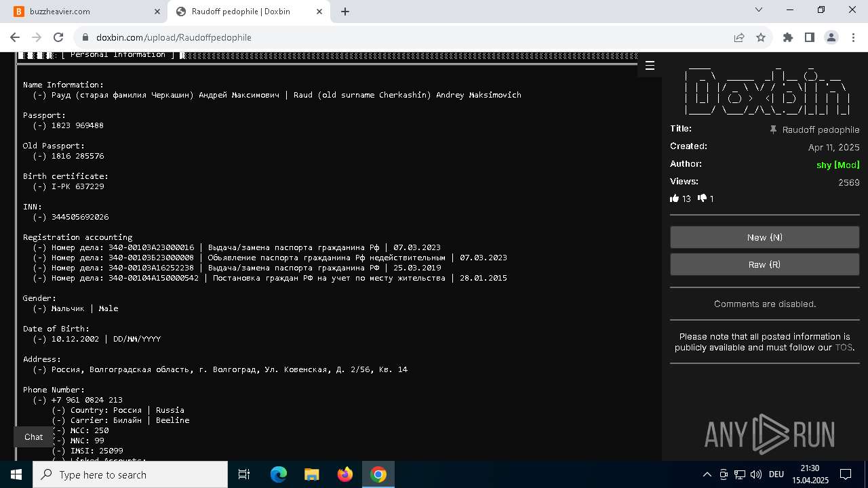Open the Extensions puzzle menu
This screenshot has height=488, width=868.
coord(788,37)
